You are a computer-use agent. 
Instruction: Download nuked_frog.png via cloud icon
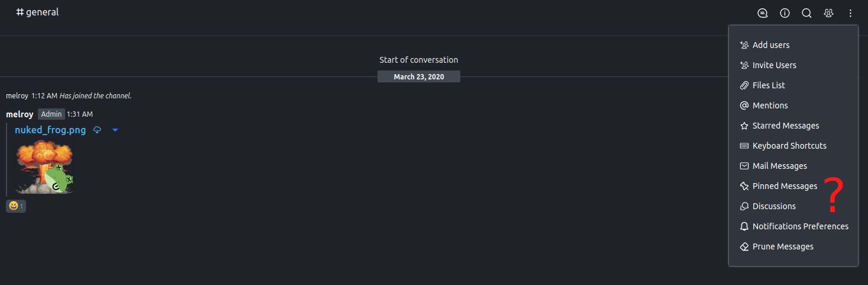[98, 130]
